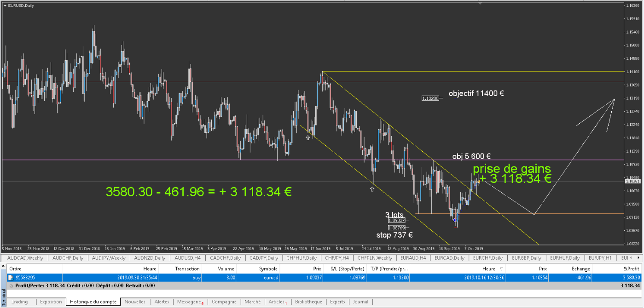
Task: Sort by the first Heure column header
Action: [110, 268]
